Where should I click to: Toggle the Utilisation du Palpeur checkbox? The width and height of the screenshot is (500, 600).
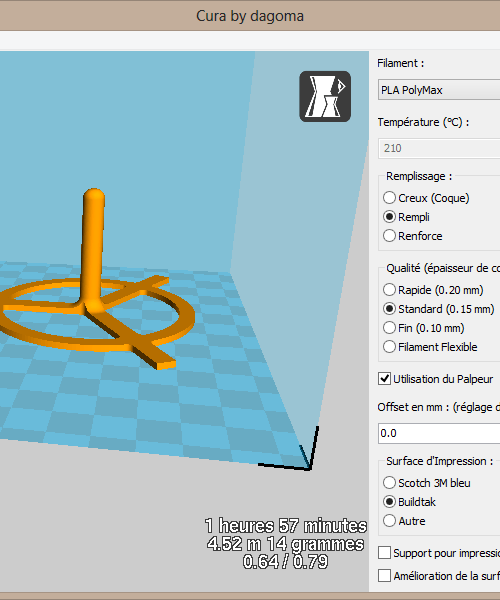(384, 379)
